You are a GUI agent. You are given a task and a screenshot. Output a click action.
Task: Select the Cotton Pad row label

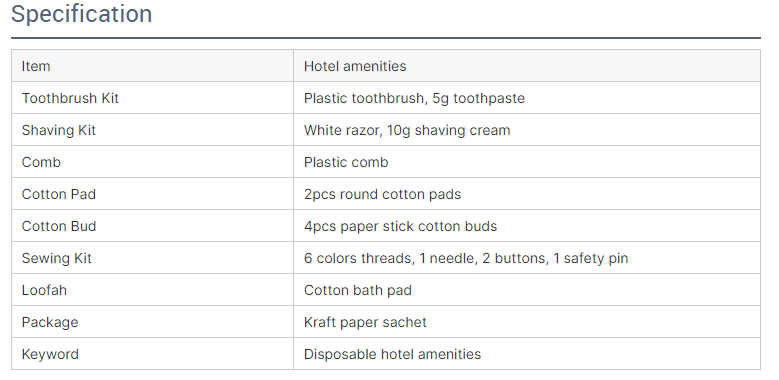[153, 194]
